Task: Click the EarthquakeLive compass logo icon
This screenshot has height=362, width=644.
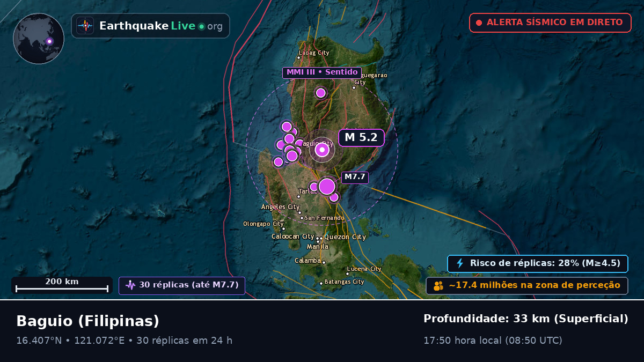Action: pos(85,26)
